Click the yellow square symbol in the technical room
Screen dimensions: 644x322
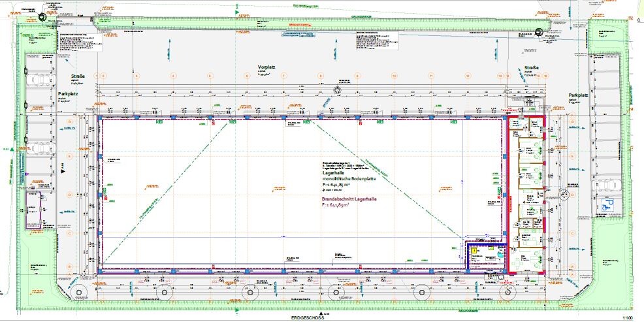475,250
